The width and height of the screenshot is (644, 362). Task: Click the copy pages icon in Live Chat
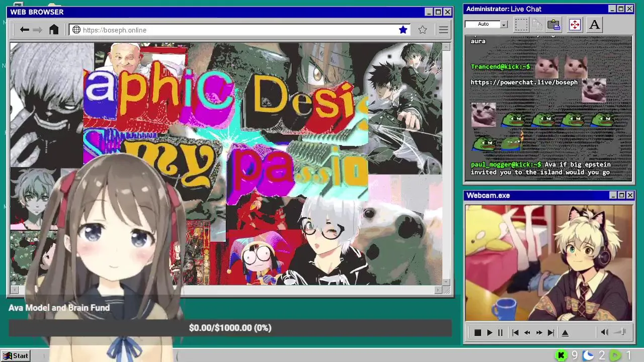coord(537,24)
